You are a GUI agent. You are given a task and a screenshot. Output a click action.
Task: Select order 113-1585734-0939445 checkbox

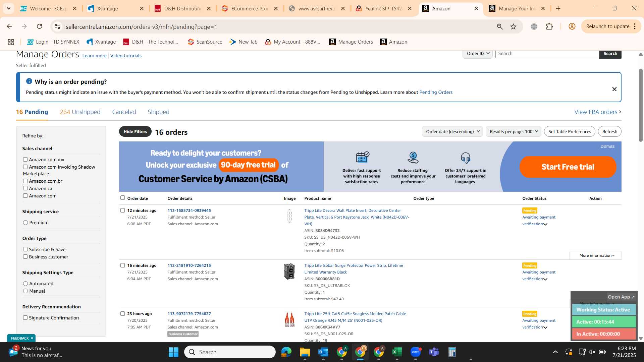[x=122, y=210]
